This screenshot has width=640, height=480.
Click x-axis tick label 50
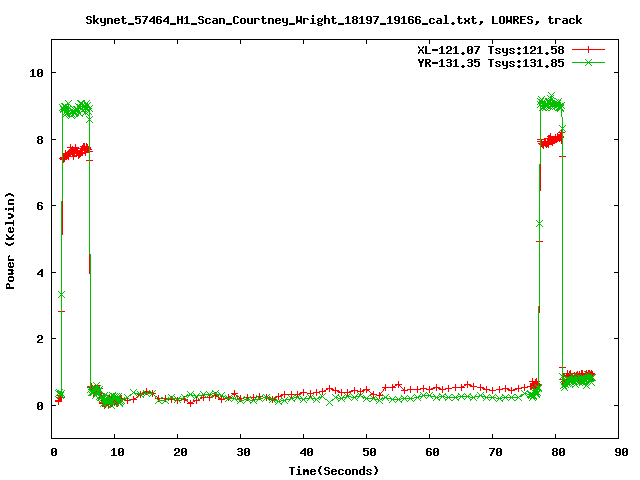click(x=369, y=452)
